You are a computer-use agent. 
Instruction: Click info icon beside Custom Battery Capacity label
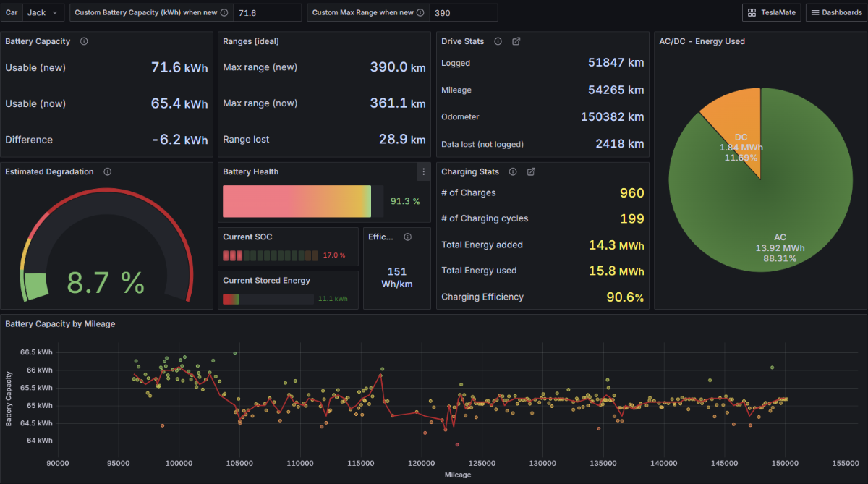(224, 13)
